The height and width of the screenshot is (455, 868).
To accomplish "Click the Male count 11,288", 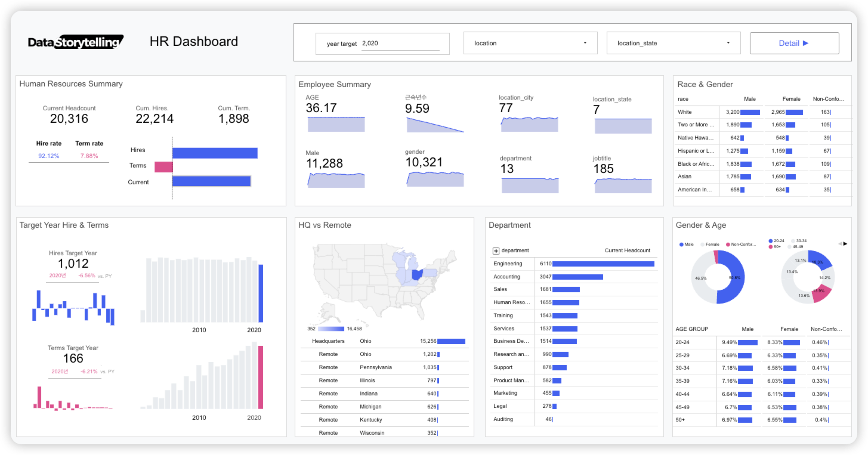I will [326, 163].
